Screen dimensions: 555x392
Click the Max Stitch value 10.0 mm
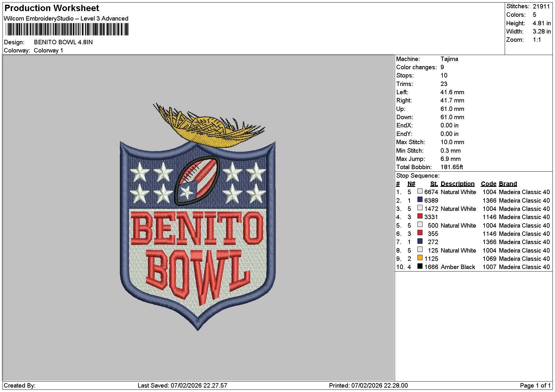point(452,142)
